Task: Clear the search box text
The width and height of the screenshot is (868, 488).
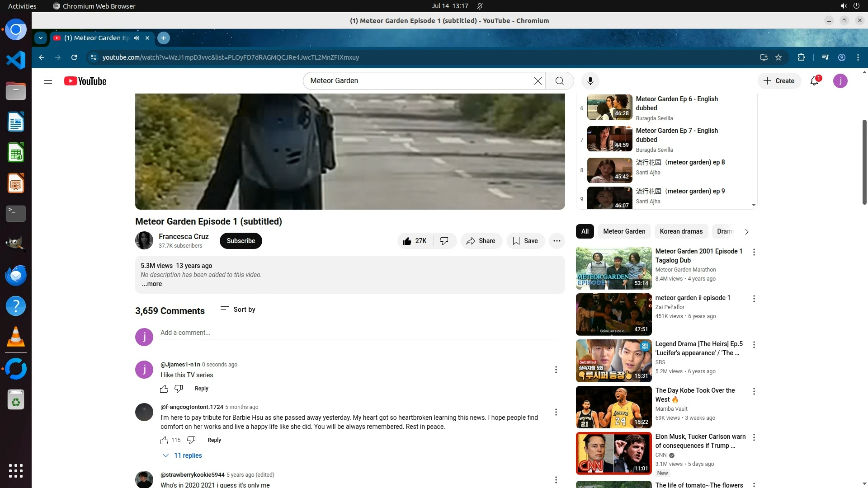Action: point(538,81)
